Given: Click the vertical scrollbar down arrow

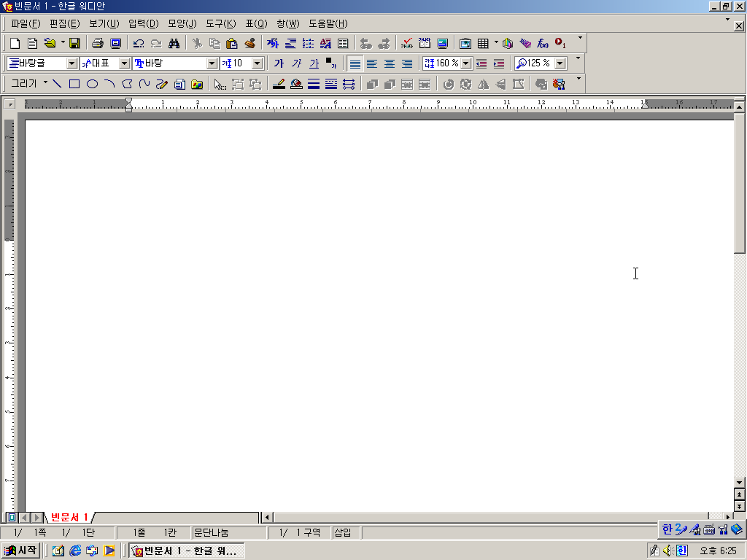Looking at the screenshot, I should 740,482.
